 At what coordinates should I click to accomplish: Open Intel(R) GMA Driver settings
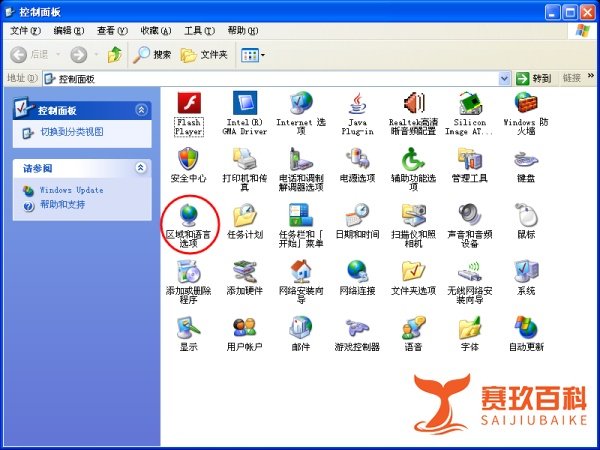point(245,114)
